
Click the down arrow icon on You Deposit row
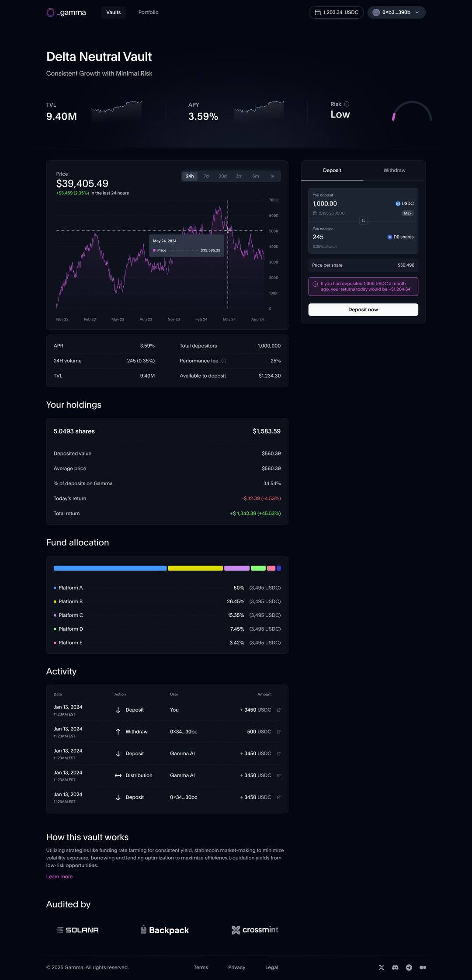[118, 710]
